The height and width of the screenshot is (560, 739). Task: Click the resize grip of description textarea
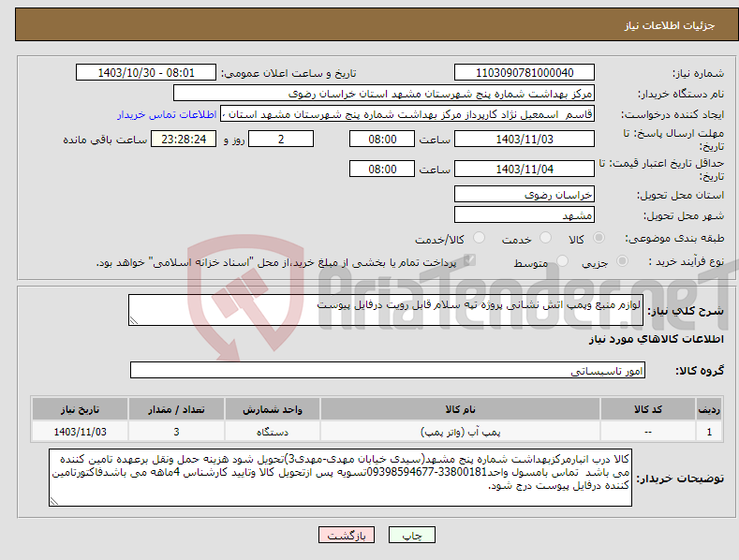point(134,320)
